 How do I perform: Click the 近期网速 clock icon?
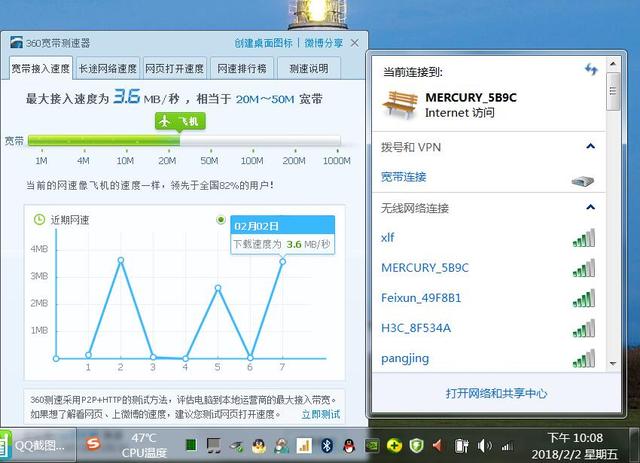39,220
